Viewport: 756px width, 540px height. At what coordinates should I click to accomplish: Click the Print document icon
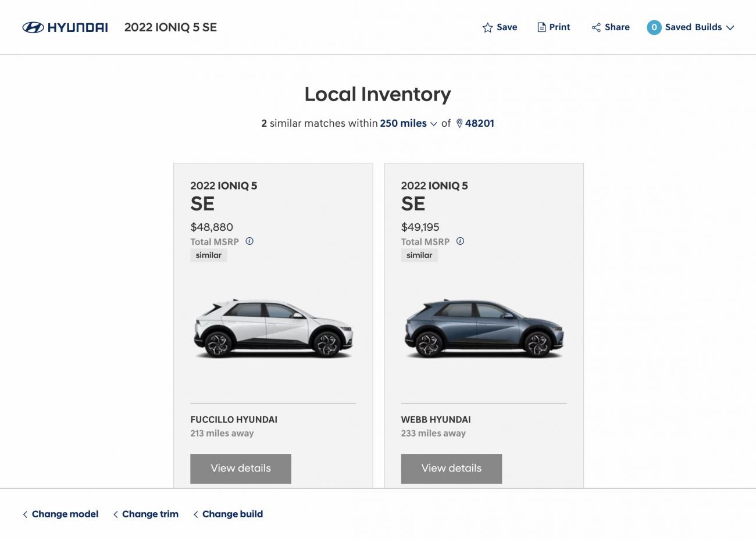[x=541, y=27]
